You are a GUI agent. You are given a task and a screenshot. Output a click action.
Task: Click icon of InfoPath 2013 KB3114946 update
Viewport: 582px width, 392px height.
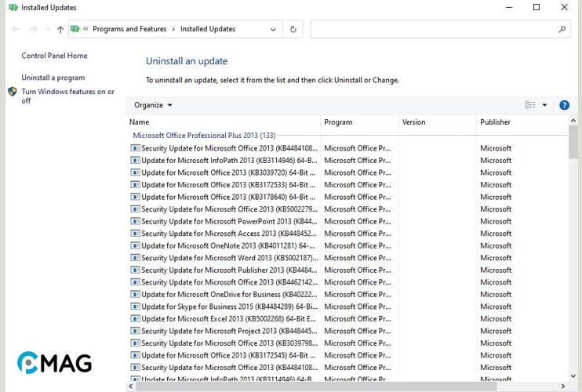pyautogui.click(x=135, y=161)
